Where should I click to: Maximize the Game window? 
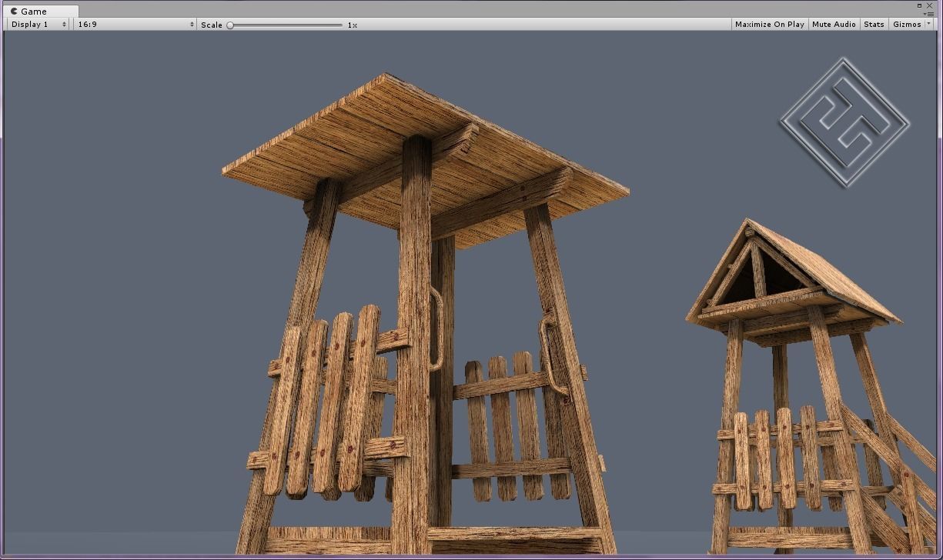pyautogui.click(x=920, y=5)
